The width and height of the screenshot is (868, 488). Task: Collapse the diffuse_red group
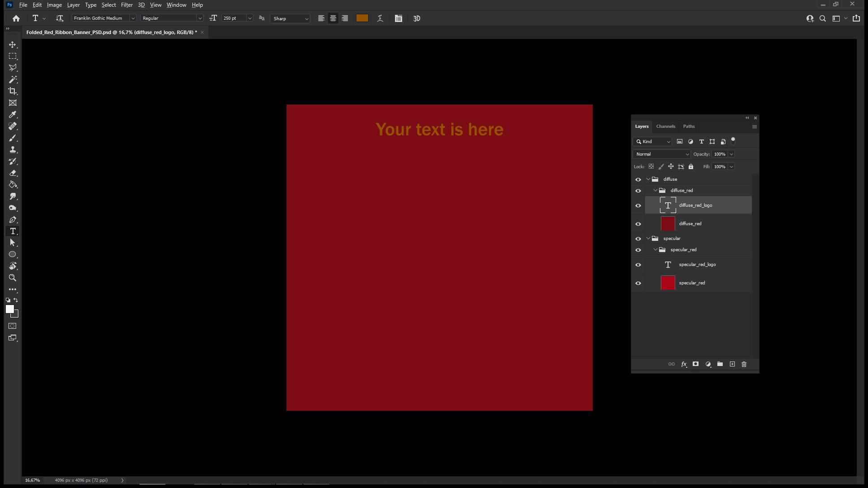pyautogui.click(x=655, y=190)
